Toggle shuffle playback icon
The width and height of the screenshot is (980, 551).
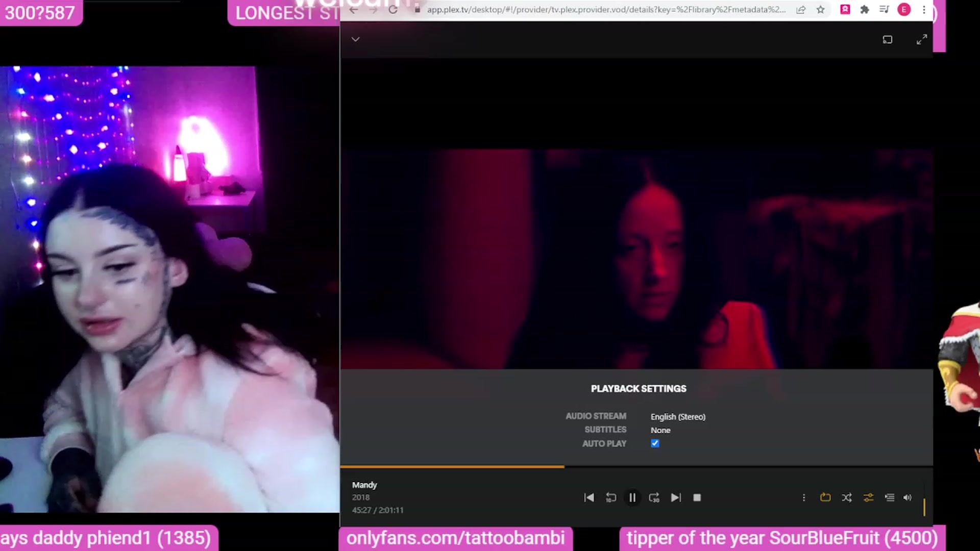[847, 497]
